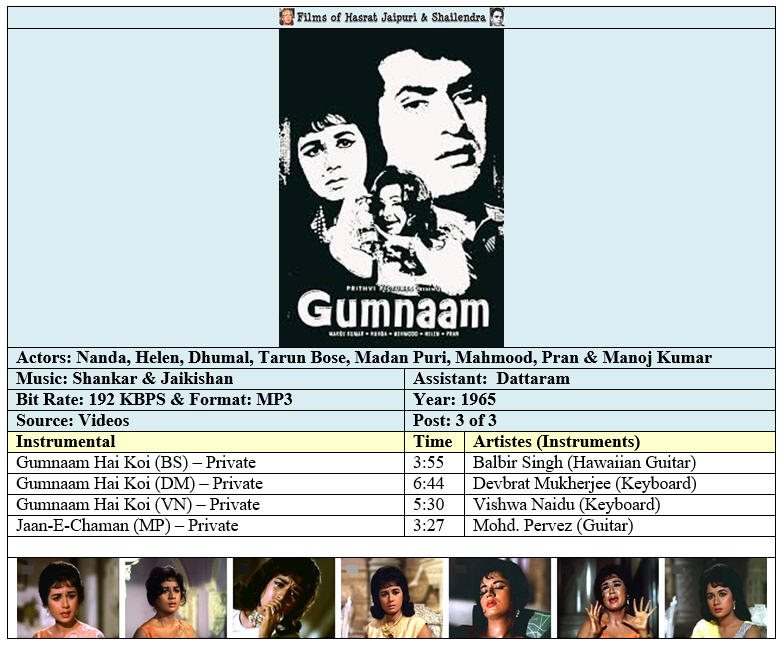Click the 'Source: Videos' cell

206,421
